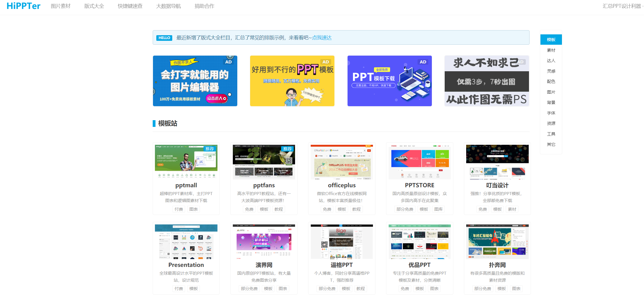Open the 优品PPT site thumbnail
Screen dimensions: 644x301
[x=420, y=241]
